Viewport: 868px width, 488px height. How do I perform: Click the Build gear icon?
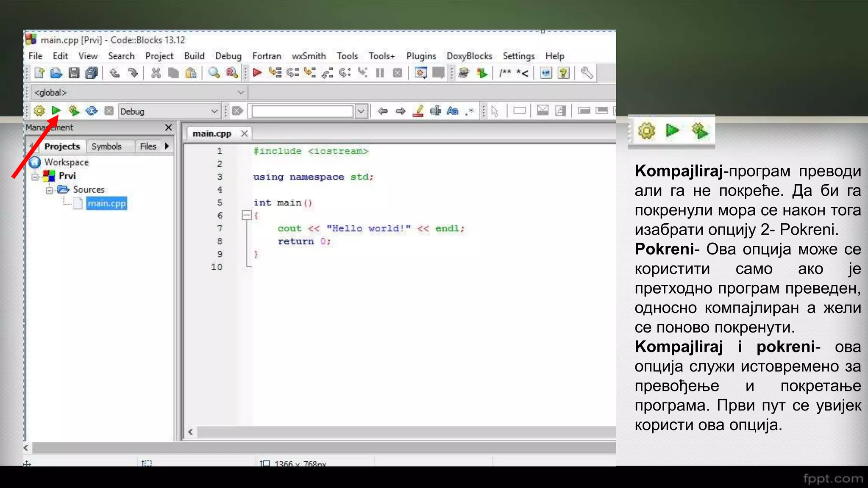[39, 111]
